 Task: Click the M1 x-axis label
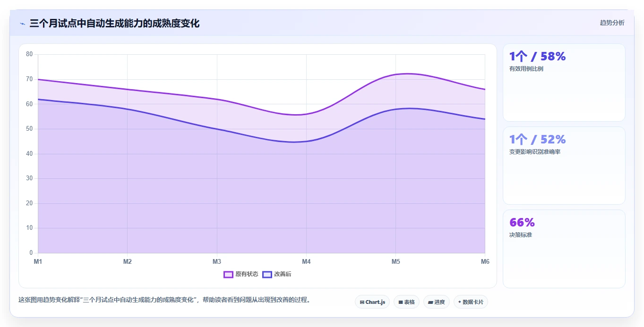coord(38,261)
